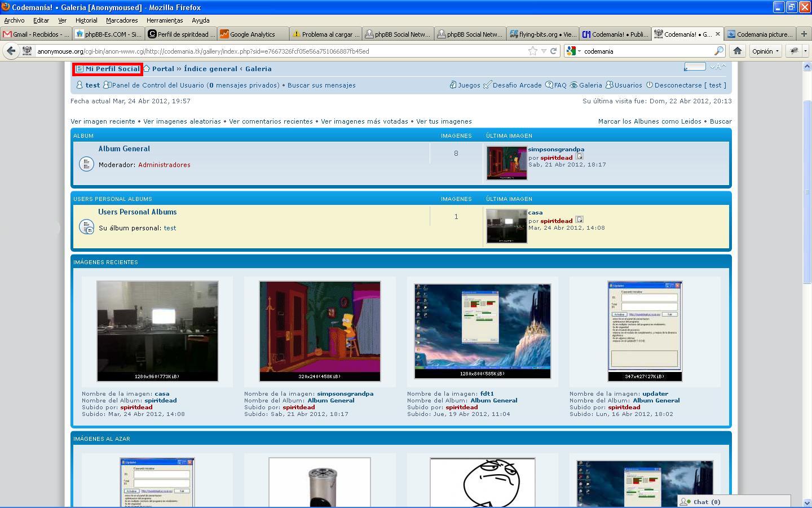
Task: Open the Usuarios members list
Action: (624, 85)
